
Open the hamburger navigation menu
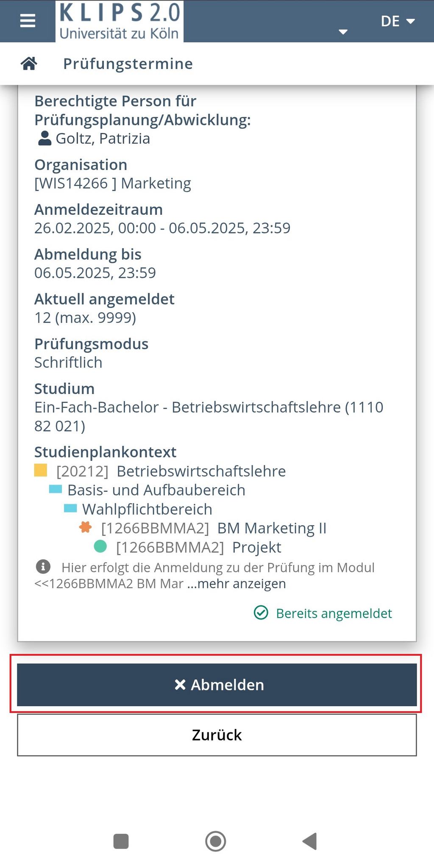click(28, 21)
